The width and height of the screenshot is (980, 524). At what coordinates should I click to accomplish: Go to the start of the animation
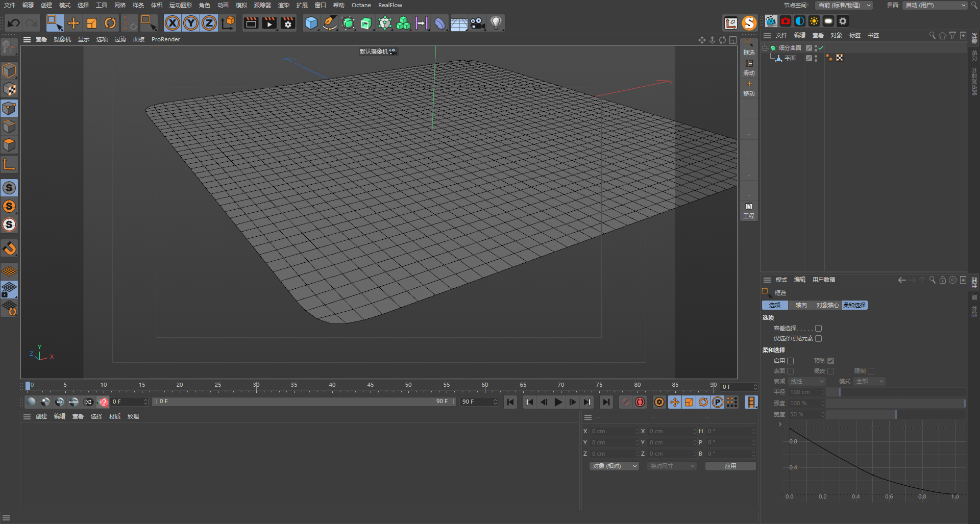pyautogui.click(x=510, y=402)
